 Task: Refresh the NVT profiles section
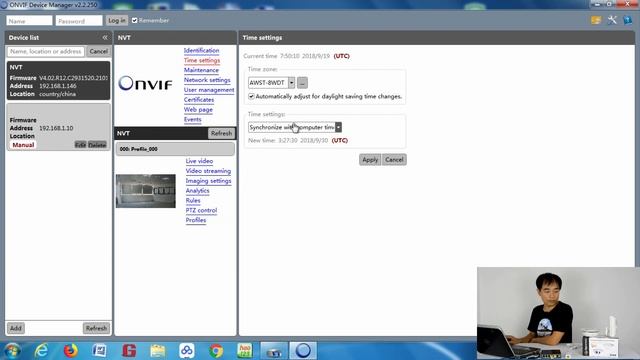222,133
